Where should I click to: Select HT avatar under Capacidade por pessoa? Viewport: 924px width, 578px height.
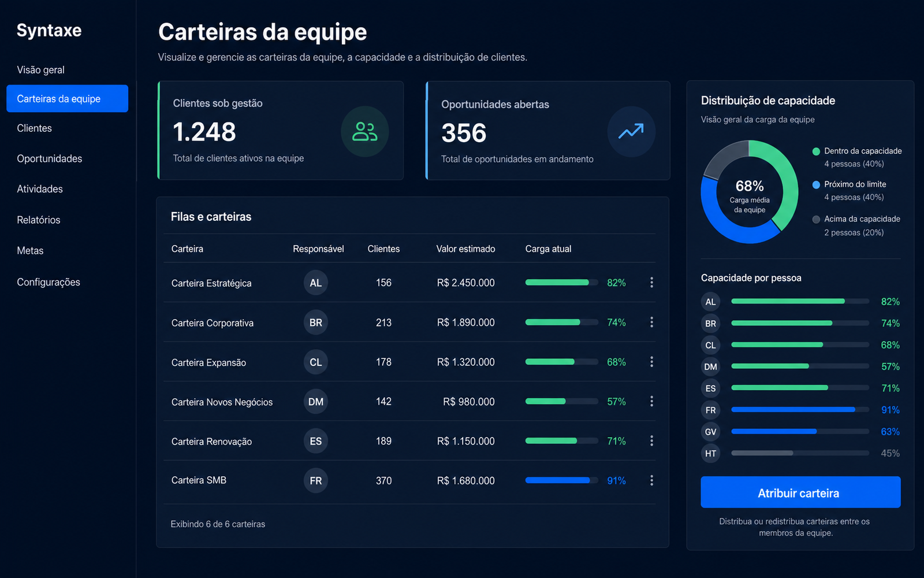[710, 454]
